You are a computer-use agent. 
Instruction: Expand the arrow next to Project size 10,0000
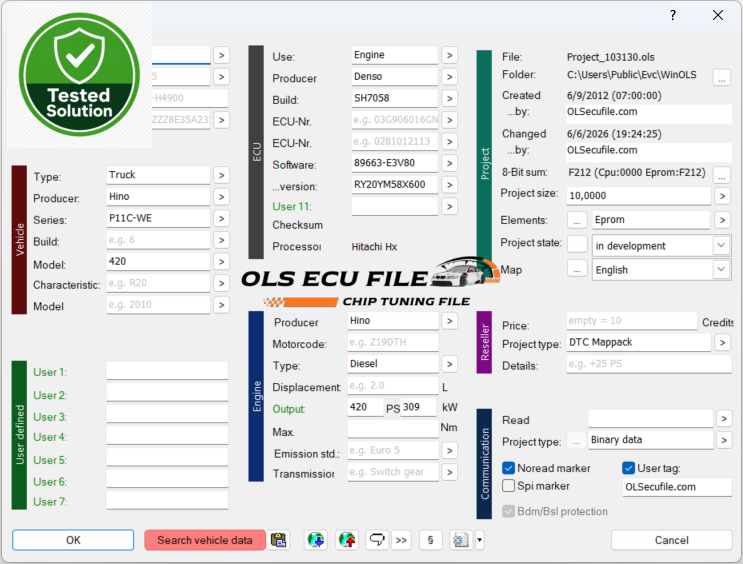(x=722, y=196)
